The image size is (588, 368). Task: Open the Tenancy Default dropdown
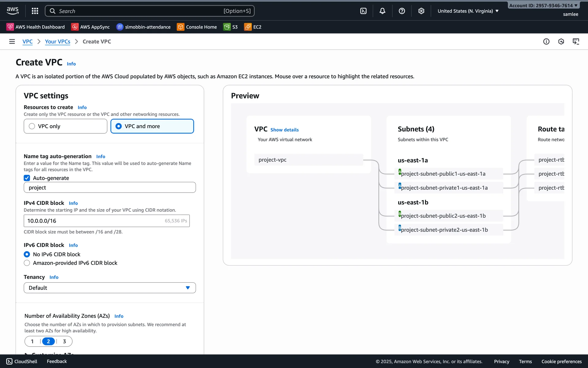click(x=110, y=288)
